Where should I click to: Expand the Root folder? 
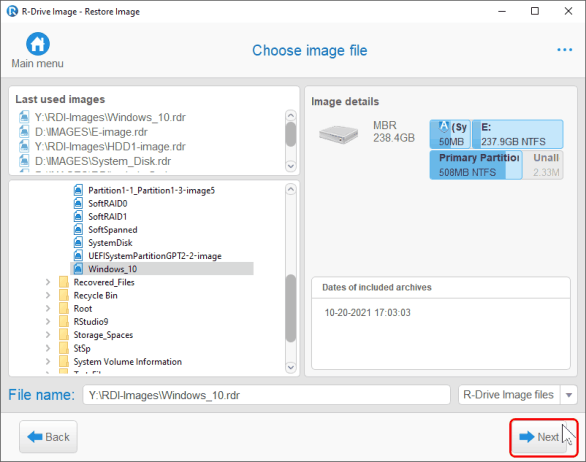pos(48,308)
